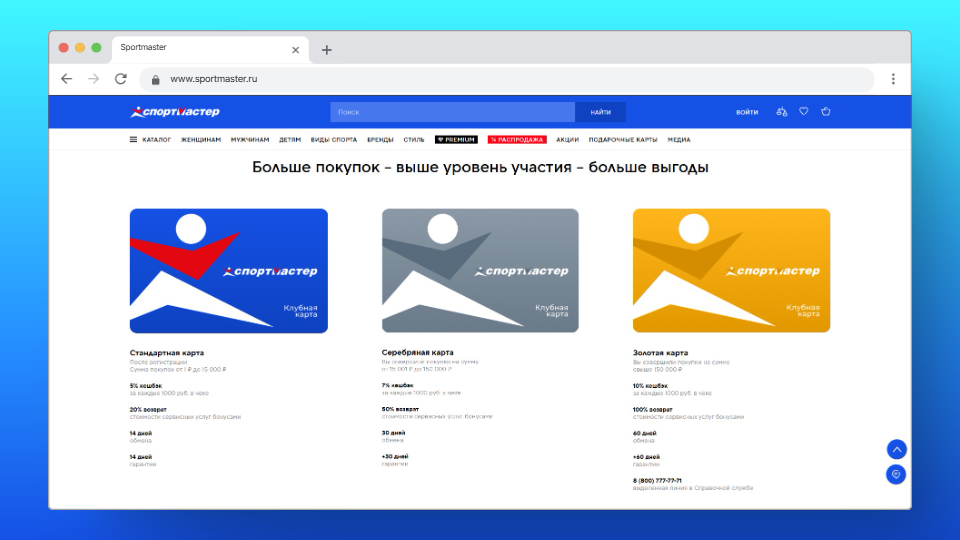Image resolution: width=960 pixels, height=540 pixels.
Task: Open the МЕДИА menu item
Action: (x=679, y=140)
